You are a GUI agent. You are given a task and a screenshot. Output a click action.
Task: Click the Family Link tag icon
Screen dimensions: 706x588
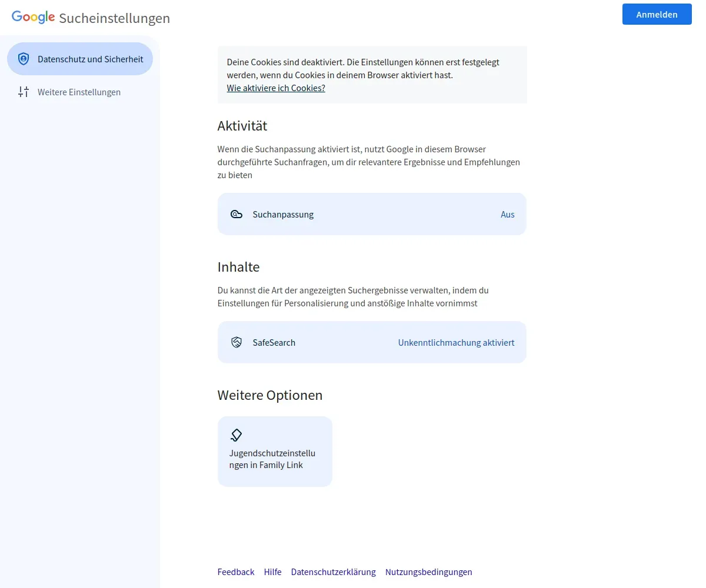tap(236, 435)
